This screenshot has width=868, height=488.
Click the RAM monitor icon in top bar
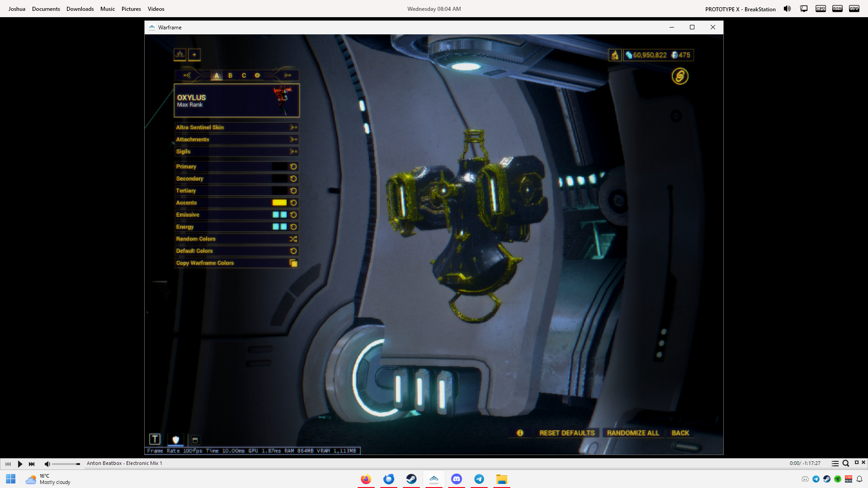(837, 9)
